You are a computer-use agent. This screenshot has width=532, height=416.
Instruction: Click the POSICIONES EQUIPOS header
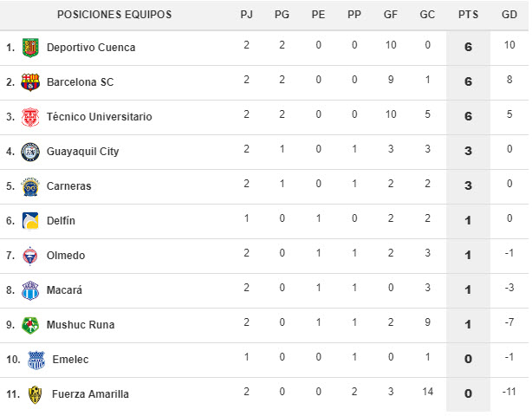[x=114, y=15]
